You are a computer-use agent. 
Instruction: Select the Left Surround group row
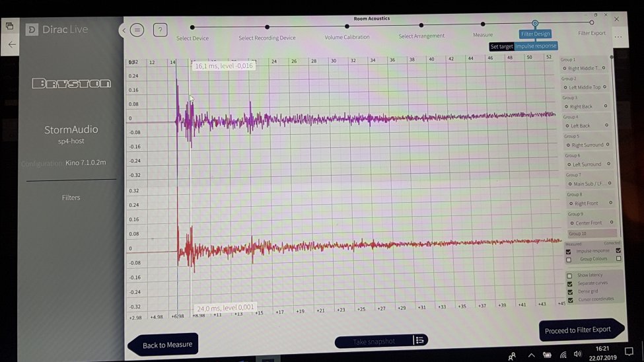589,164
